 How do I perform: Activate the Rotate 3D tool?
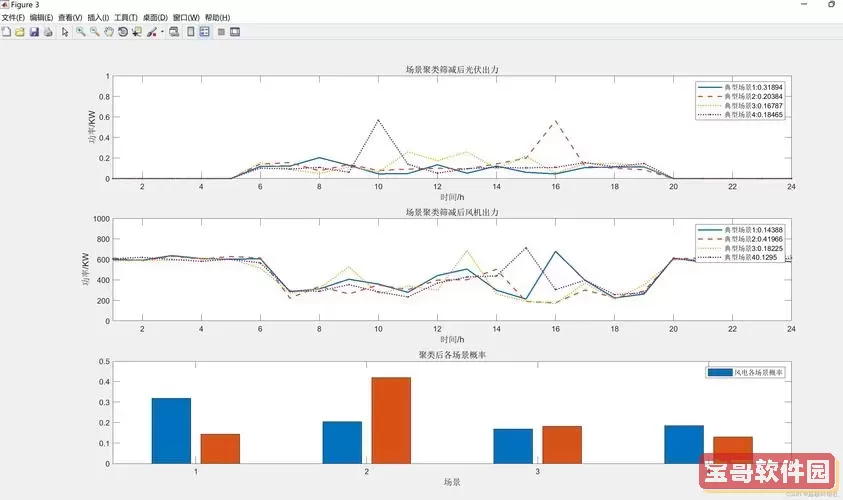pyautogui.click(x=123, y=32)
